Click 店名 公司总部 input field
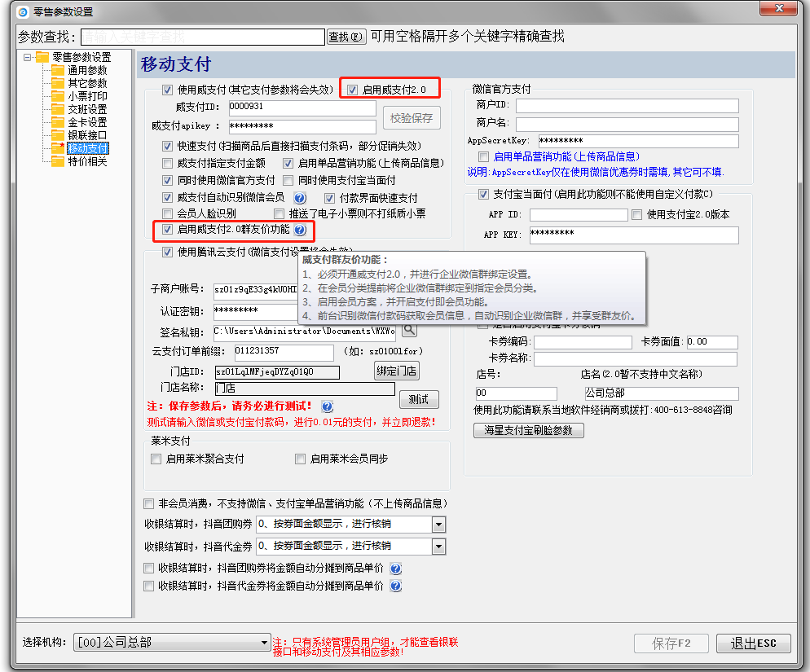This screenshot has height=672, width=810. pyautogui.click(x=661, y=393)
